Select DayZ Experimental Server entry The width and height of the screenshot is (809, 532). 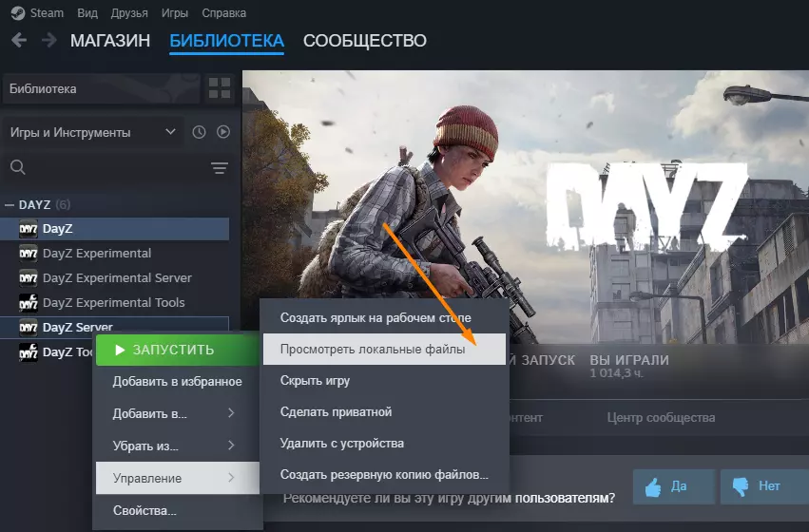(114, 277)
